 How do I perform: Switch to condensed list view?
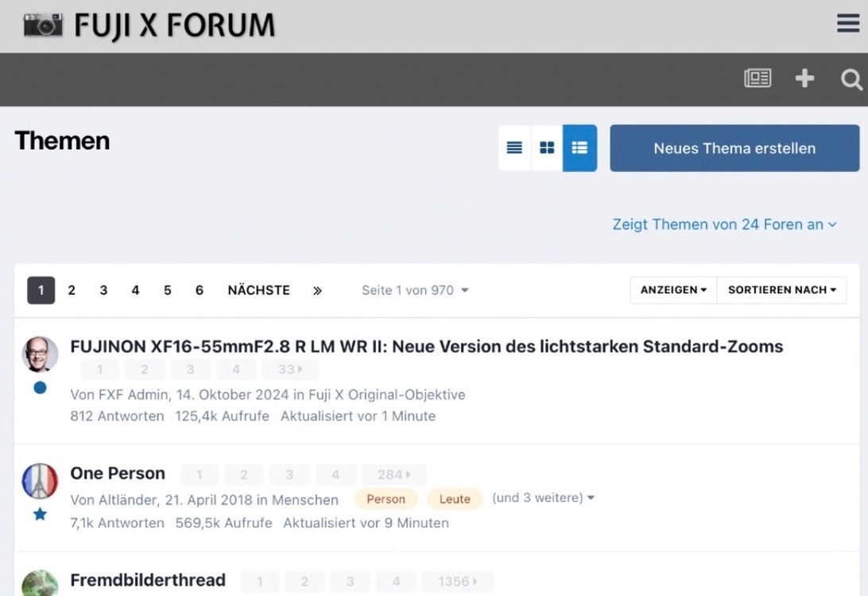click(514, 148)
